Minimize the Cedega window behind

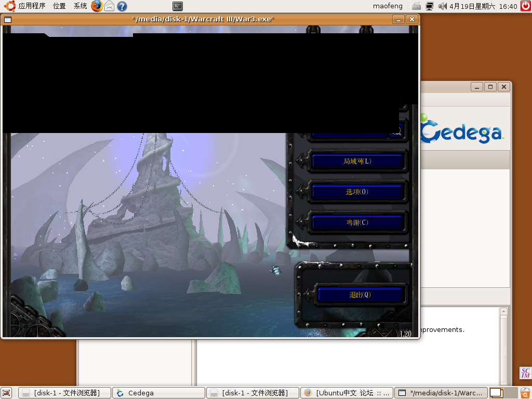pyautogui.click(x=477, y=87)
